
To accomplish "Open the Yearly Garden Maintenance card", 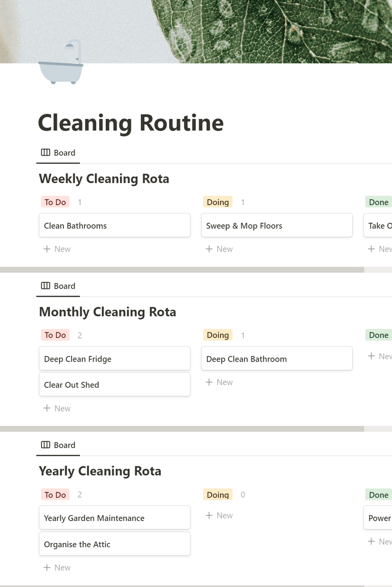I will click(114, 518).
